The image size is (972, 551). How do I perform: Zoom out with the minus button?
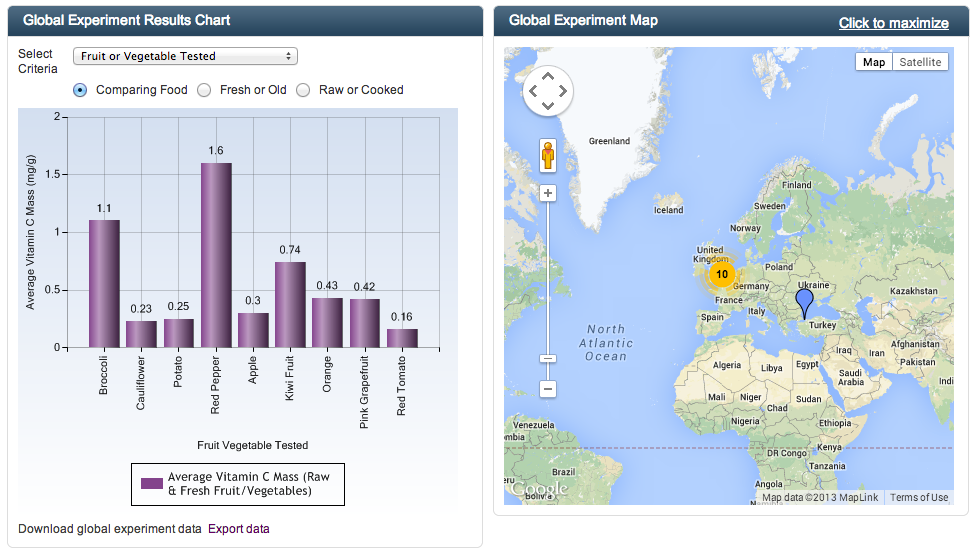point(548,388)
